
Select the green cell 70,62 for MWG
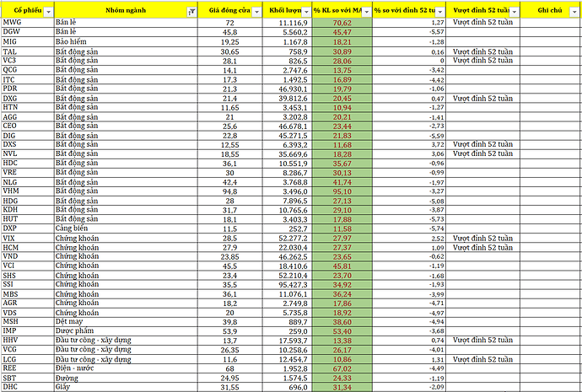[x=342, y=23]
